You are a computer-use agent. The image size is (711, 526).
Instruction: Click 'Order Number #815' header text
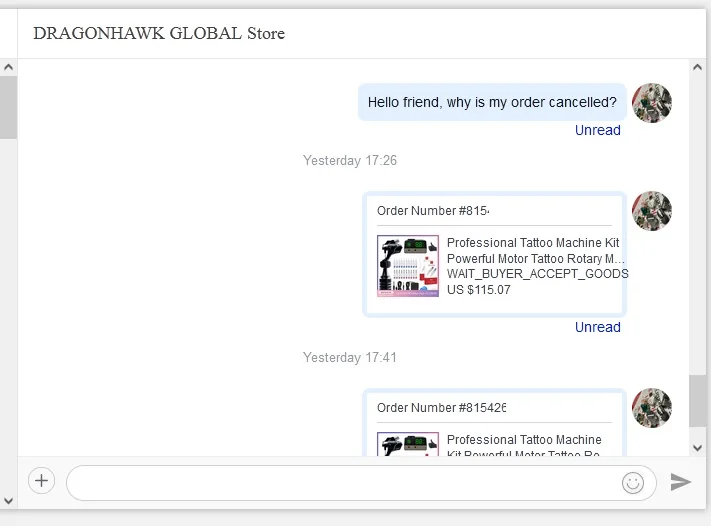tap(433, 211)
